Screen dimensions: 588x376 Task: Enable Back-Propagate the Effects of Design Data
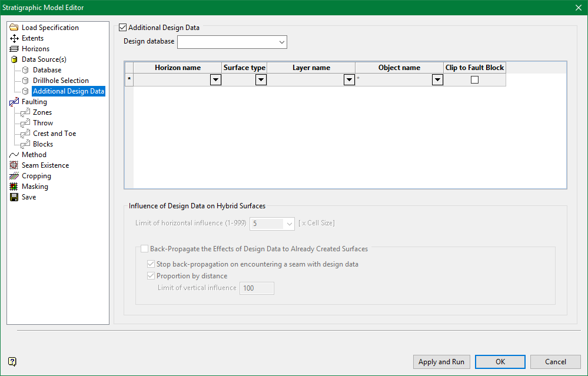[x=145, y=249]
